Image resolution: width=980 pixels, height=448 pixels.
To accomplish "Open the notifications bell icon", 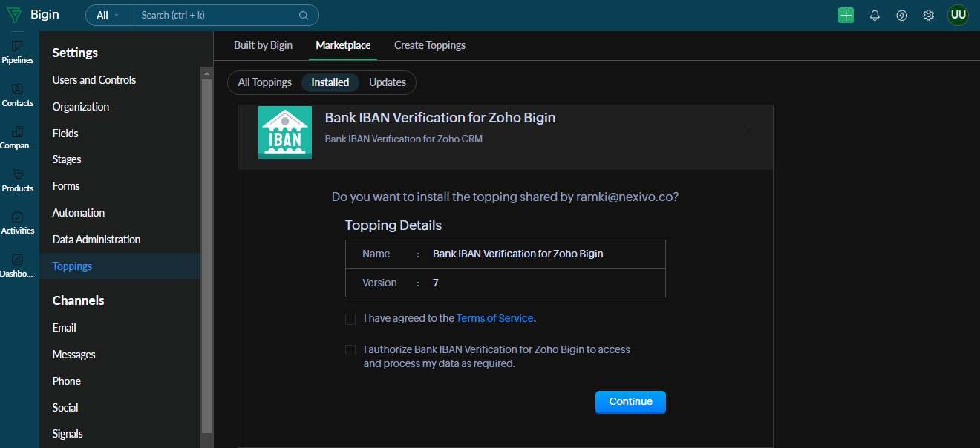I will [x=875, y=15].
